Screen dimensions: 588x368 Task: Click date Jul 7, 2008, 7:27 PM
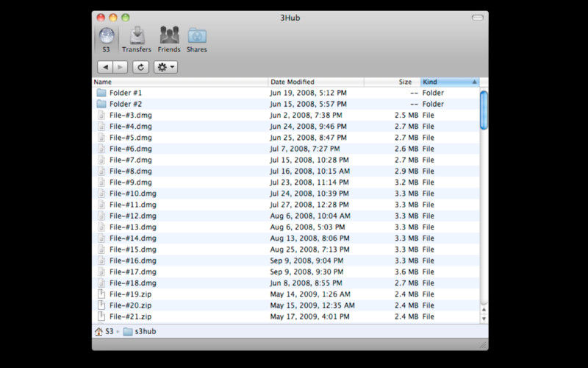pos(305,149)
